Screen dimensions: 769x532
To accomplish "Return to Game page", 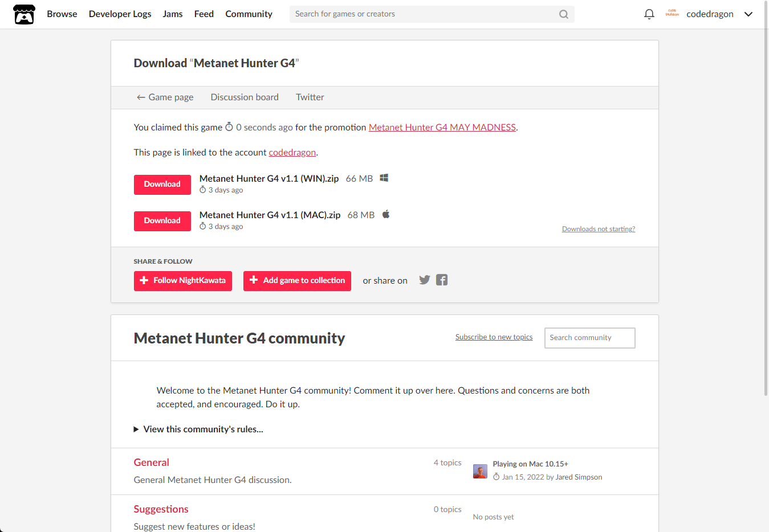I will [x=165, y=97].
